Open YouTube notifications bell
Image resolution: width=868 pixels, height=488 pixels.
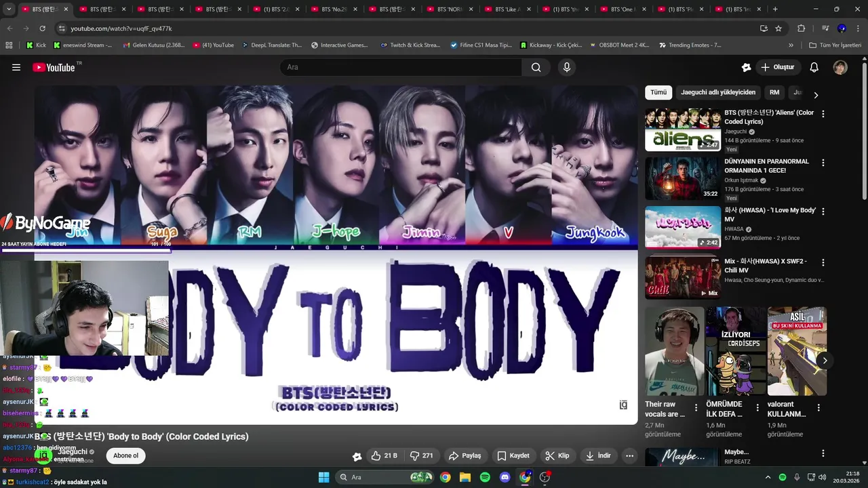814,67
